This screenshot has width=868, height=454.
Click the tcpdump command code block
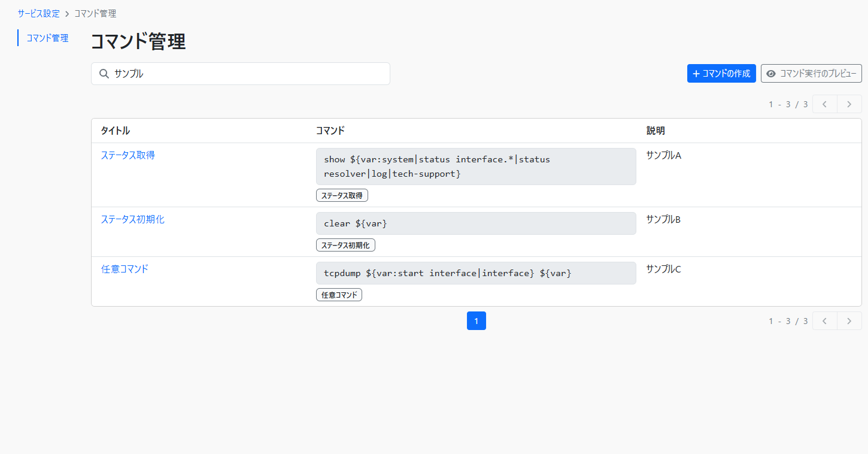(x=475, y=273)
